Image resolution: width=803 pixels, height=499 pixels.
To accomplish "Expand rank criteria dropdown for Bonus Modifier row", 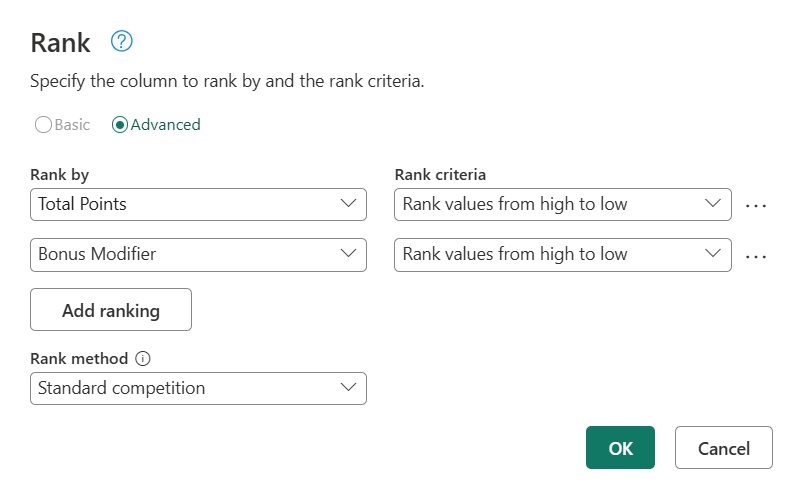I will pos(563,254).
